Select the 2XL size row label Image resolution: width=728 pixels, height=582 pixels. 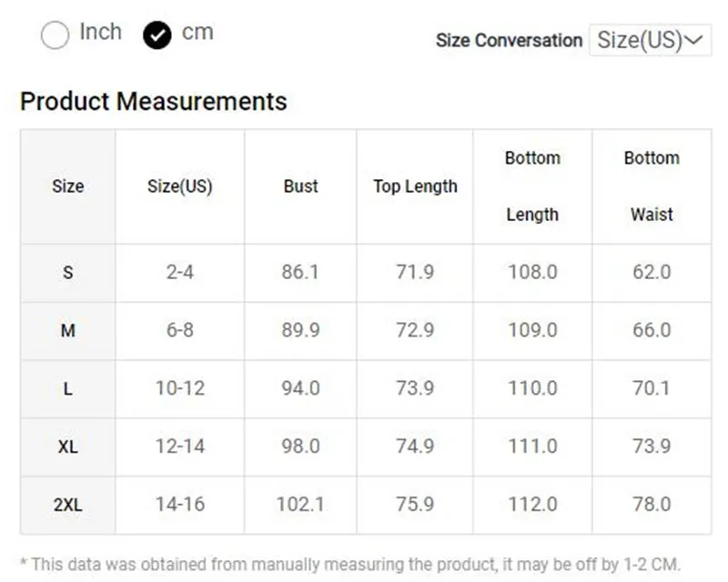click(x=67, y=505)
